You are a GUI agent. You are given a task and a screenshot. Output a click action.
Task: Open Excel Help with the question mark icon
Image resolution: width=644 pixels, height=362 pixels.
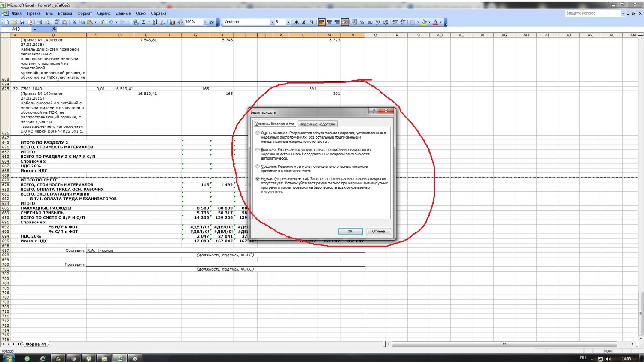211,22
